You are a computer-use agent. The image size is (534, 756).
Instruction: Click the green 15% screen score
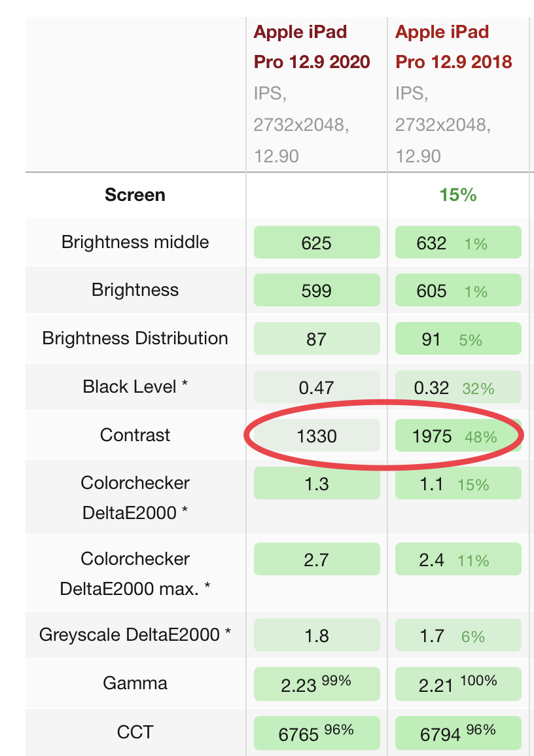click(x=458, y=195)
